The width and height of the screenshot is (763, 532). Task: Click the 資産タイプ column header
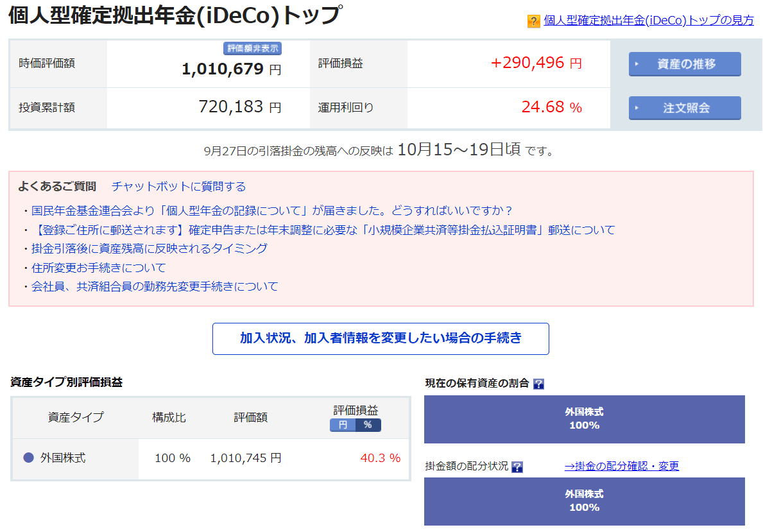click(76, 418)
